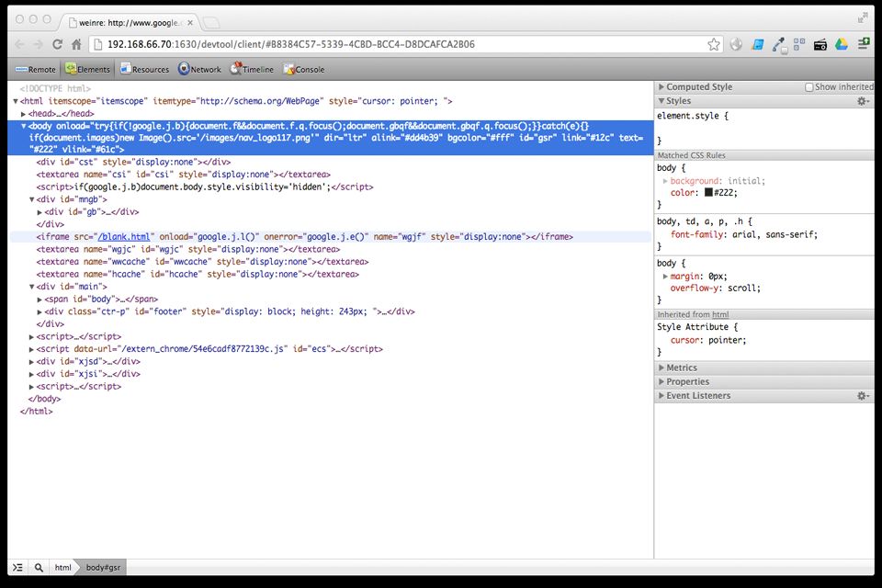Select the Elements tab
Image resolution: width=882 pixels, height=588 pixels.
(x=87, y=69)
